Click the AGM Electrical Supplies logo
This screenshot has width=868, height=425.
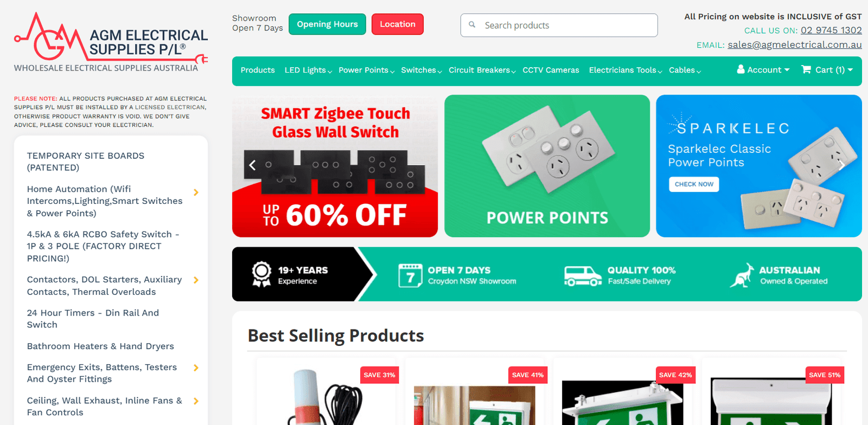coord(111,42)
